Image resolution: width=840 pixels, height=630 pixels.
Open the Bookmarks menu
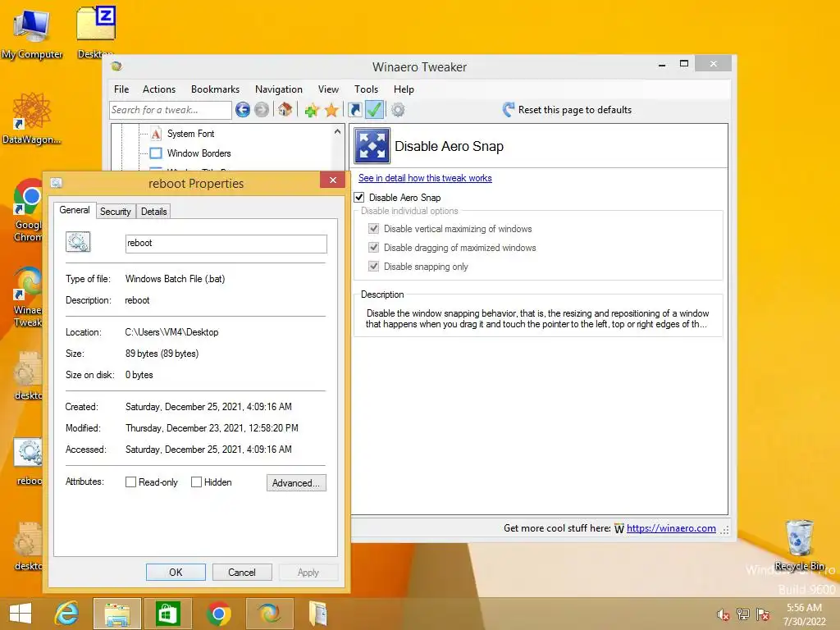pyautogui.click(x=216, y=89)
